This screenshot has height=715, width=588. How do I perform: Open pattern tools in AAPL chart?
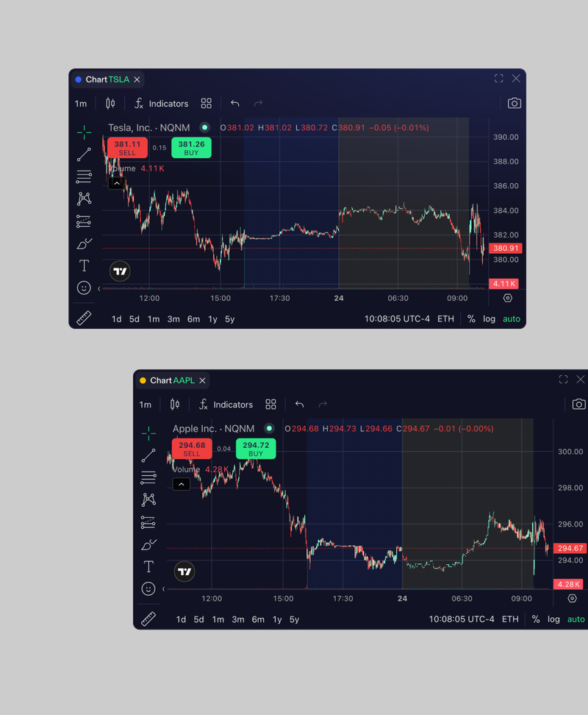click(x=148, y=499)
